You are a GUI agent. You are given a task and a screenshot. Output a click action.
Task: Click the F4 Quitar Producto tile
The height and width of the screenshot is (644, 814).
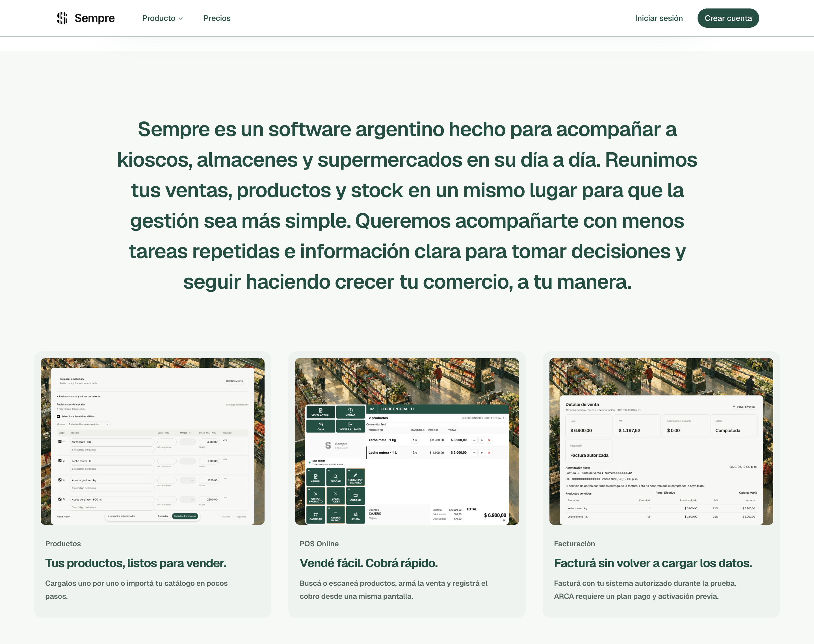[x=316, y=496]
